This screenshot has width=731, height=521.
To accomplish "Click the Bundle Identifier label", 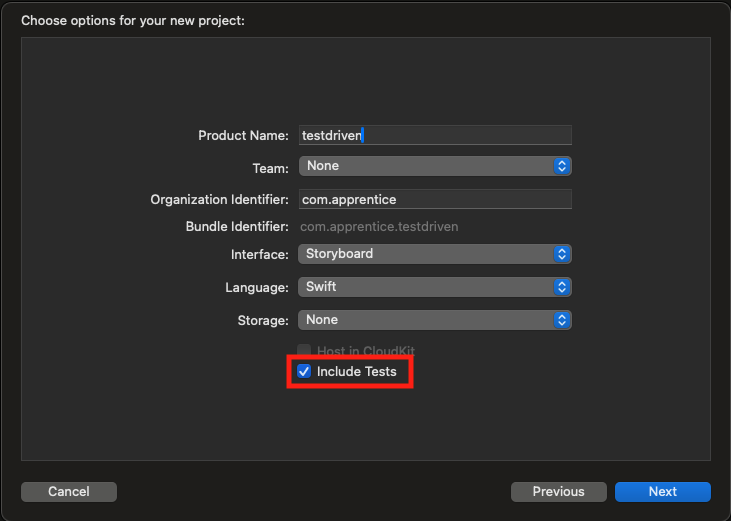I will pyautogui.click(x=237, y=226).
